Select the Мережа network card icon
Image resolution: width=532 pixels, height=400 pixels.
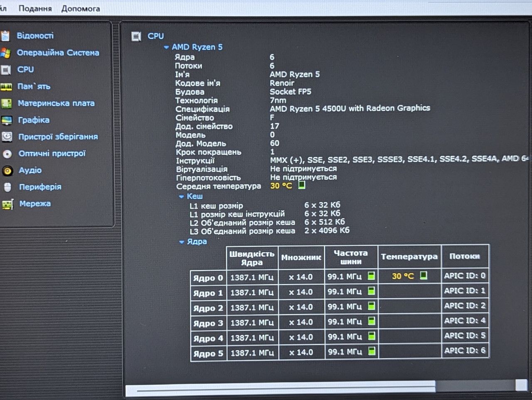8,204
